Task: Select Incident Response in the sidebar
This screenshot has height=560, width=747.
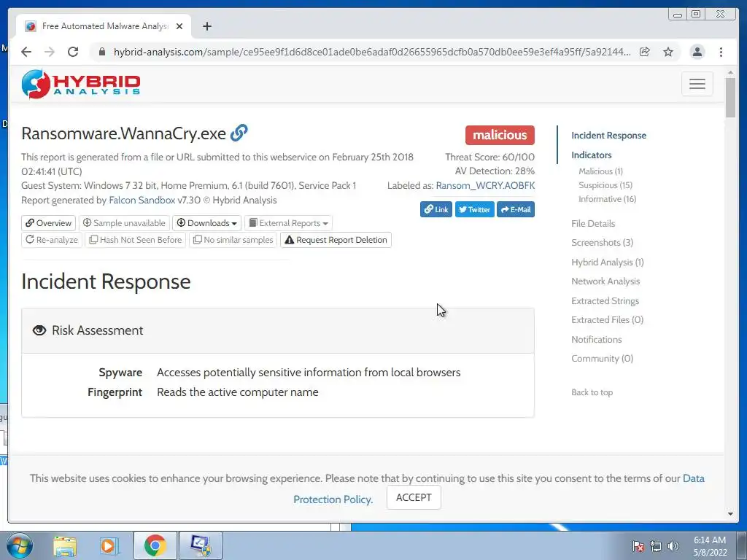Action: (609, 135)
